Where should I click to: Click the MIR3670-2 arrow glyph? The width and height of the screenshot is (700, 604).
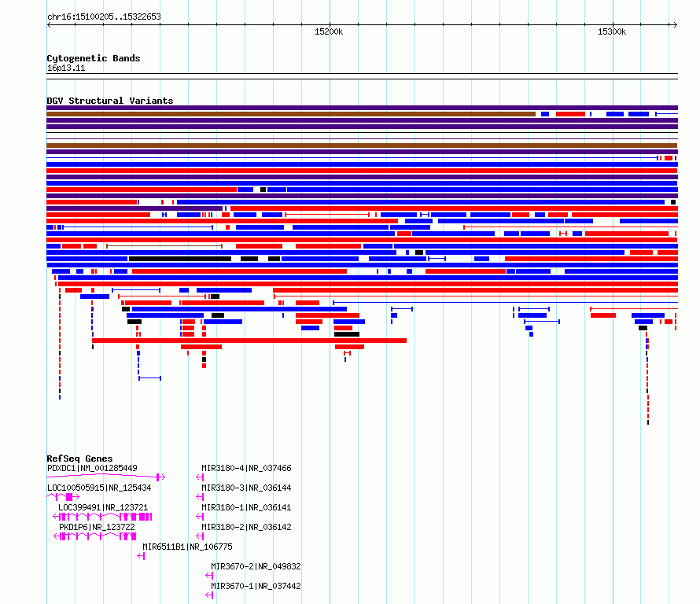[x=209, y=576]
